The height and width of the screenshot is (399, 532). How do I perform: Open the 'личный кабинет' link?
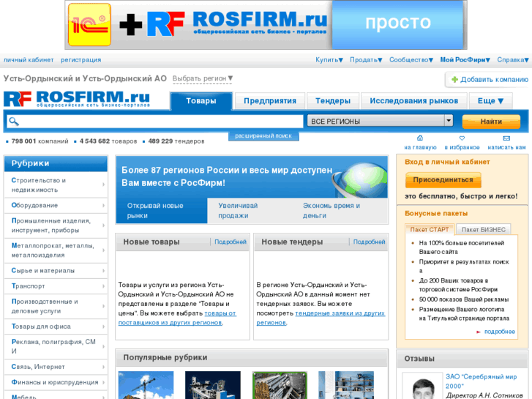click(x=29, y=60)
